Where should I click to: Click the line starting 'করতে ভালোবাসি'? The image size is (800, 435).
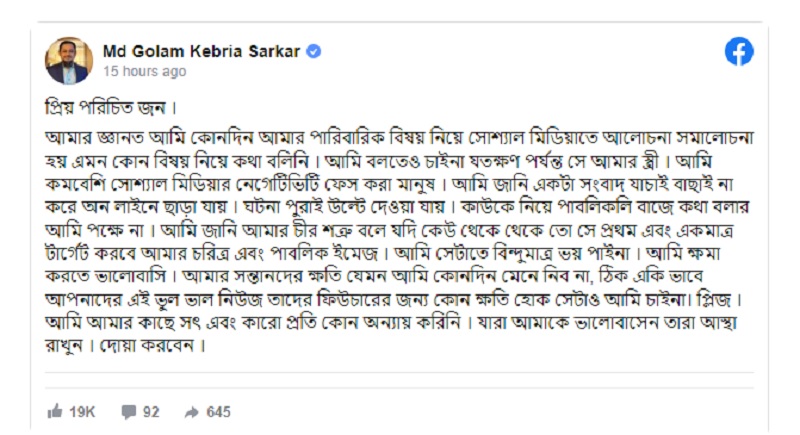[374, 276]
